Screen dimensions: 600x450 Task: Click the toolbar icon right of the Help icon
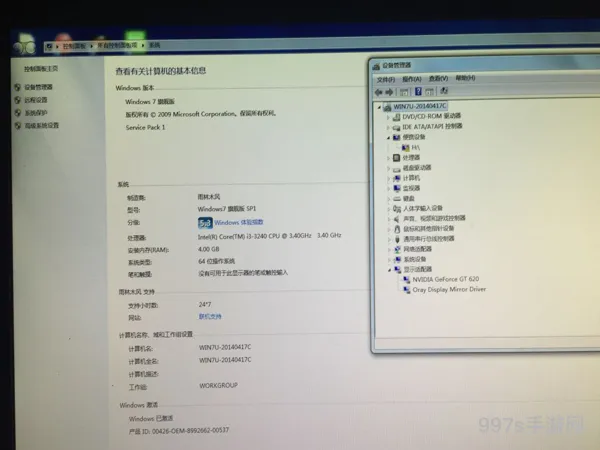429,91
